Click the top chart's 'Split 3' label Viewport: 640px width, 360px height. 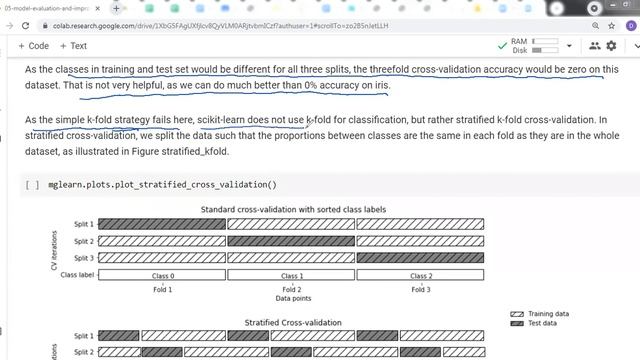(x=84, y=258)
